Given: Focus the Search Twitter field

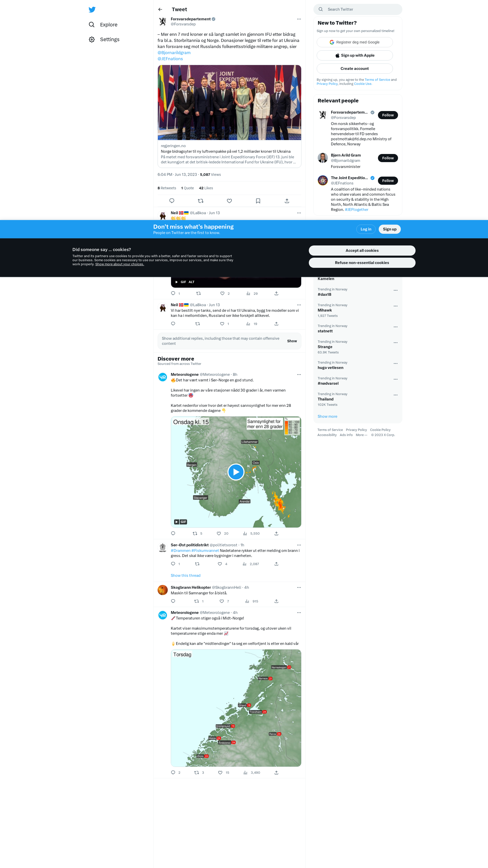Looking at the screenshot, I should [x=358, y=9].
